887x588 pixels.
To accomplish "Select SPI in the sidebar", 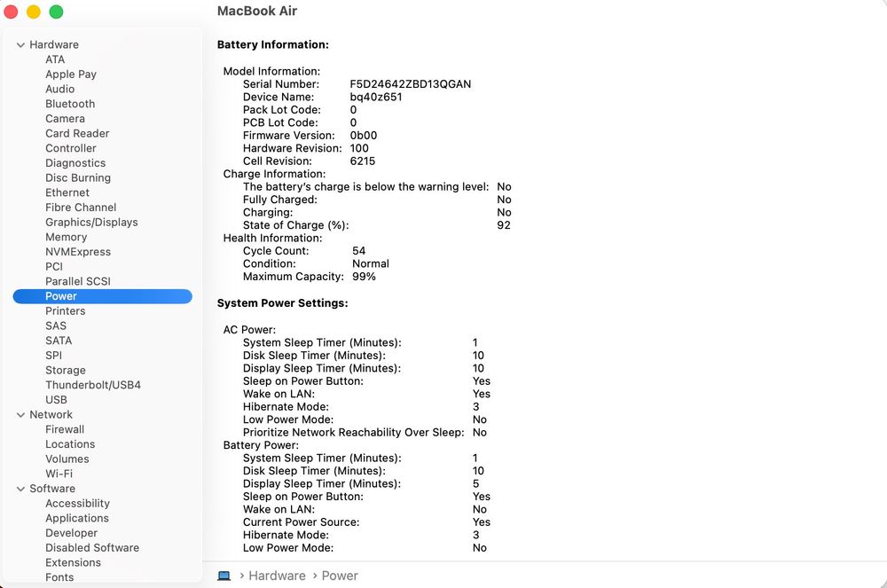I will [x=54, y=355].
